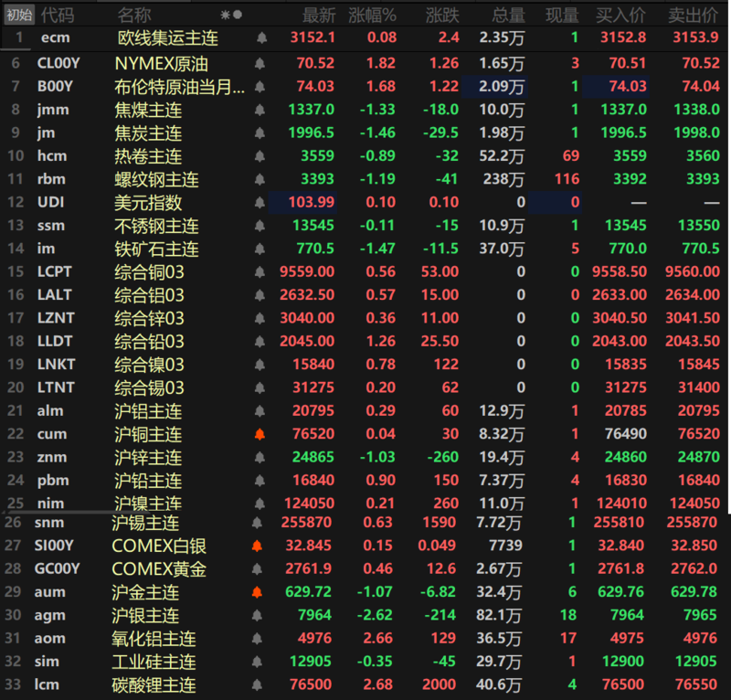Click the 初始 button in header
The image size is (731, 700).
click(19, 15)
